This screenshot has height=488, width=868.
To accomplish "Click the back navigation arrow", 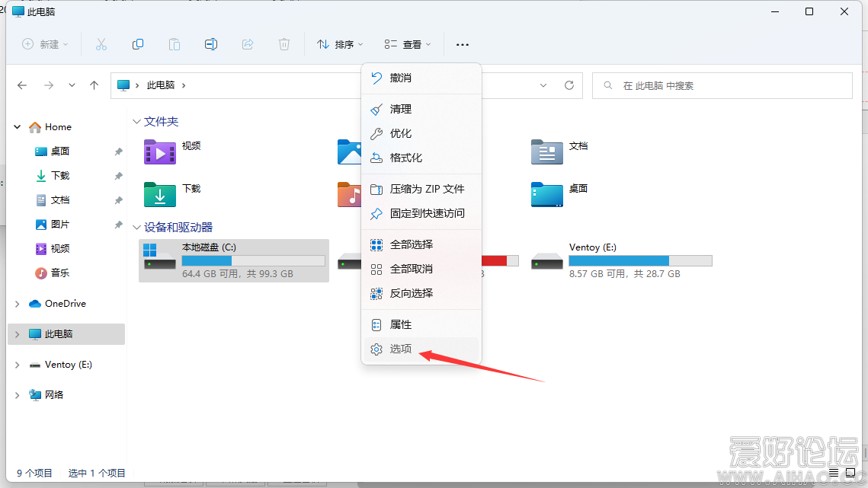I will pos(22,85).
